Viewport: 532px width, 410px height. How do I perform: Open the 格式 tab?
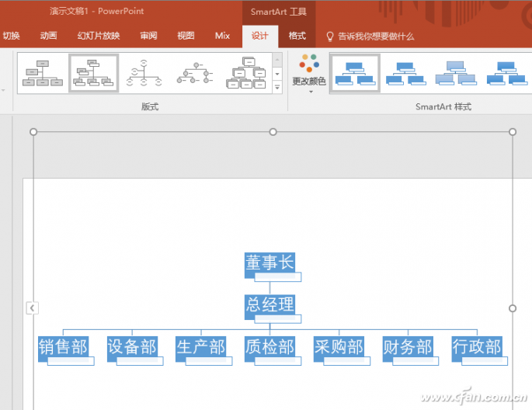[x=297, y=36]
